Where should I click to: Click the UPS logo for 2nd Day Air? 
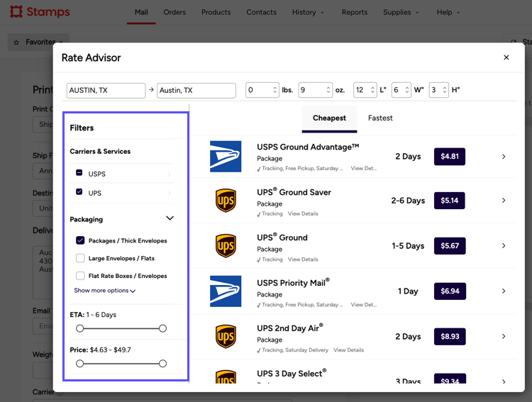(x=226, y=337)
